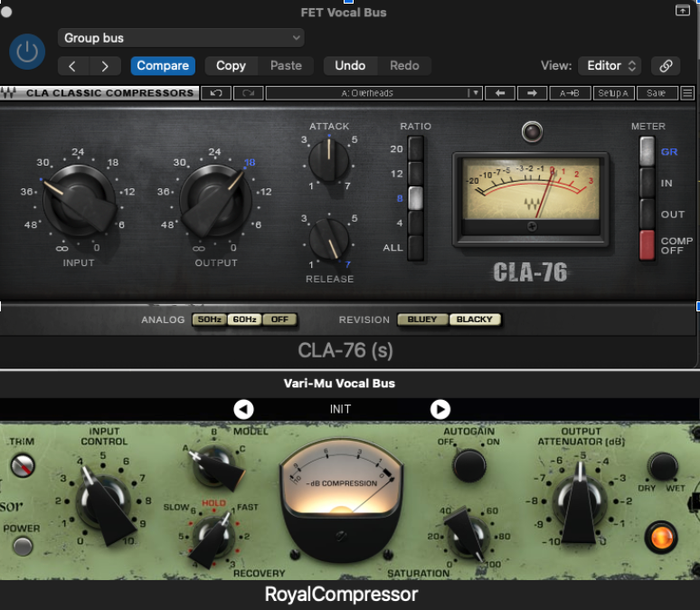
Task: Open the A: Overheads preset menu
Action: pos(374,93)
